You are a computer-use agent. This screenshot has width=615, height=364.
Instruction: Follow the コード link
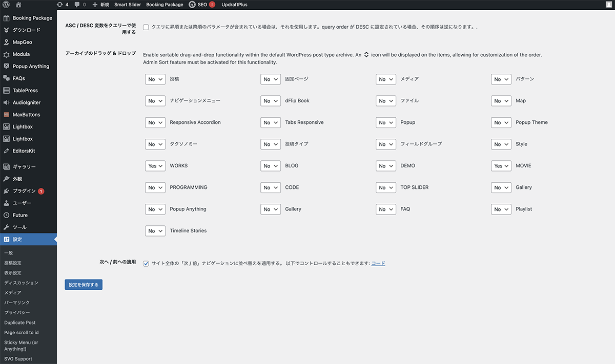(378, 263)
